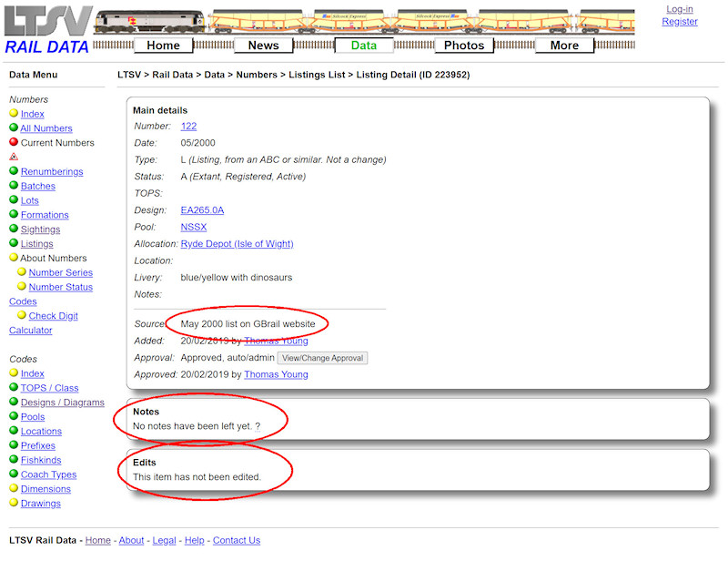Click the number 122 link

pyautogui.click(x=188, y=126)
